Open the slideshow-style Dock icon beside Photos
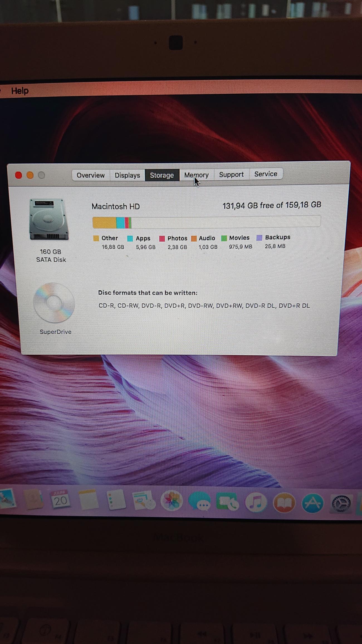Viewport: 362px width, 644px height. coord(144,500)
